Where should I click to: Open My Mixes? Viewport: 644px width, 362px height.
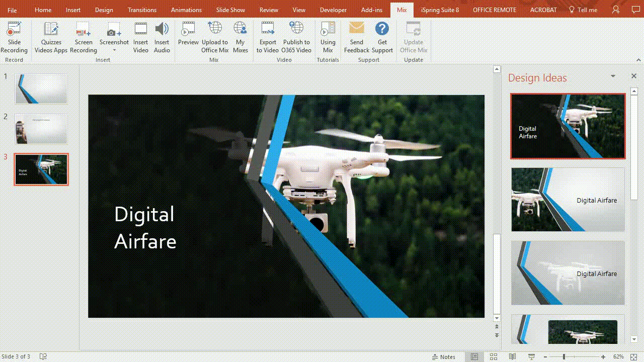(240, 35)
